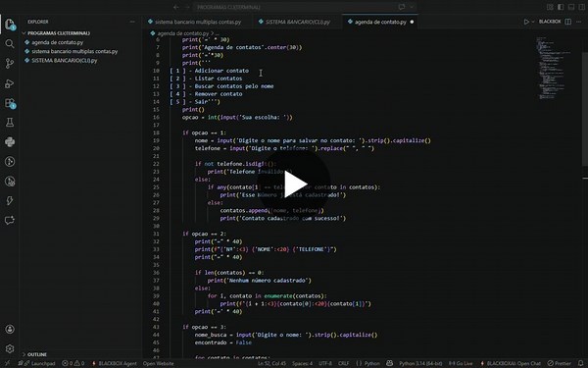Open the Copilot status icon in the status bar
The width and height of the screenshot is (588, 368).
coord(390,363)
